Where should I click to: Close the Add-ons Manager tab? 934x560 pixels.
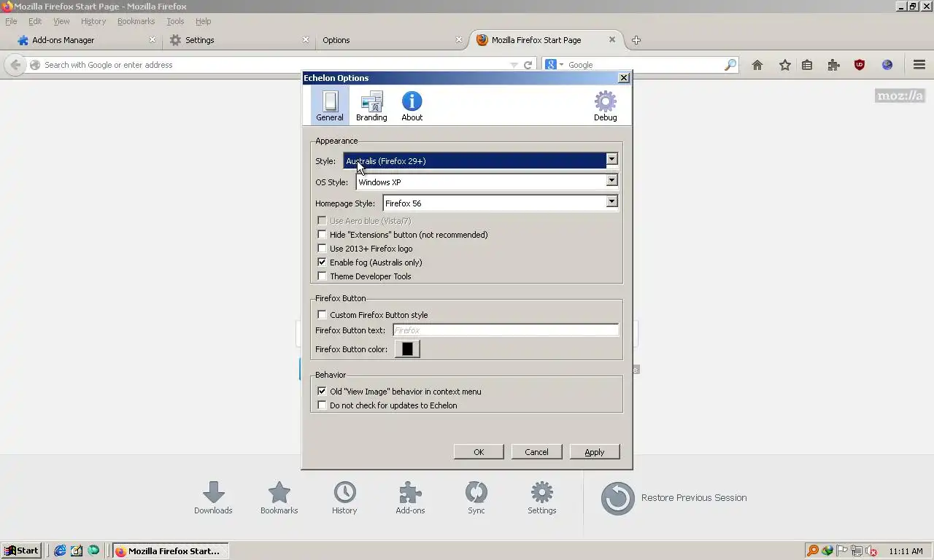coord(153,40)
